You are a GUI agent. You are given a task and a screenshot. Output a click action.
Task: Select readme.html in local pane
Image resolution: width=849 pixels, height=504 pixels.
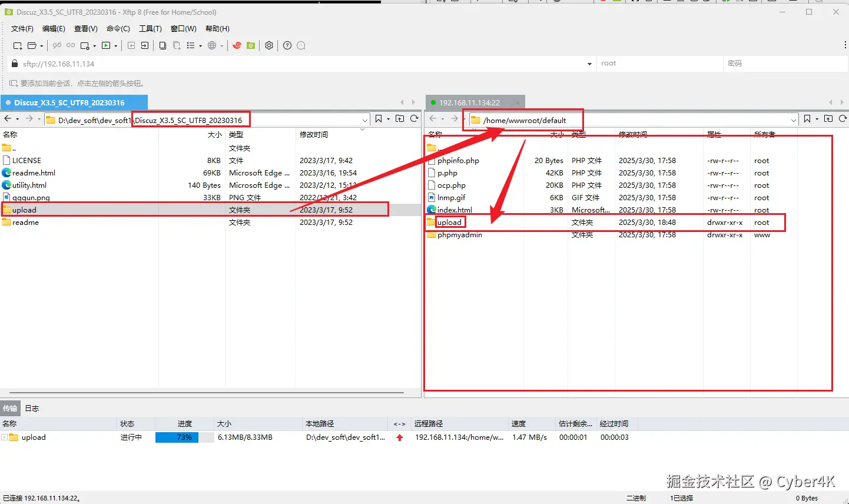34,173
